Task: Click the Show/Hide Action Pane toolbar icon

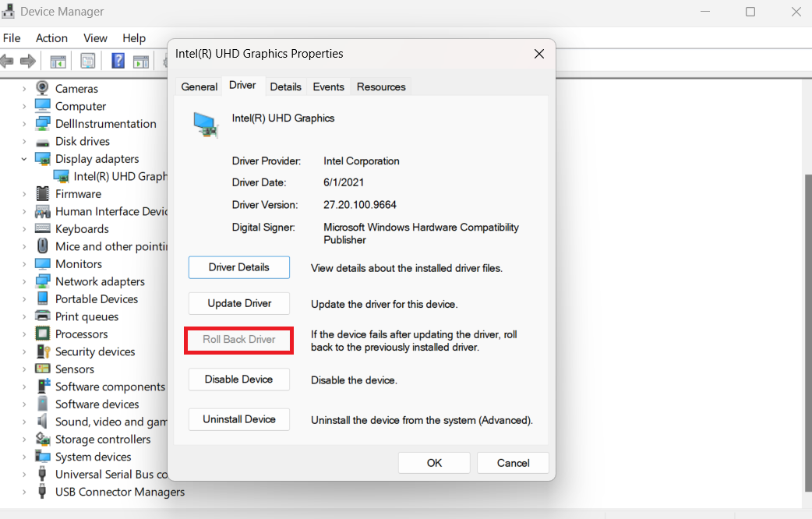Action: (x=141, y=62)
